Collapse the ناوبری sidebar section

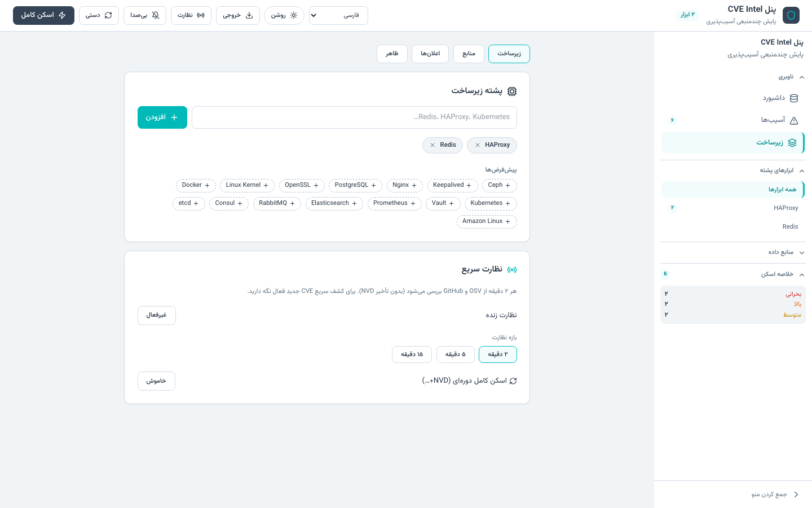[733, 77]
